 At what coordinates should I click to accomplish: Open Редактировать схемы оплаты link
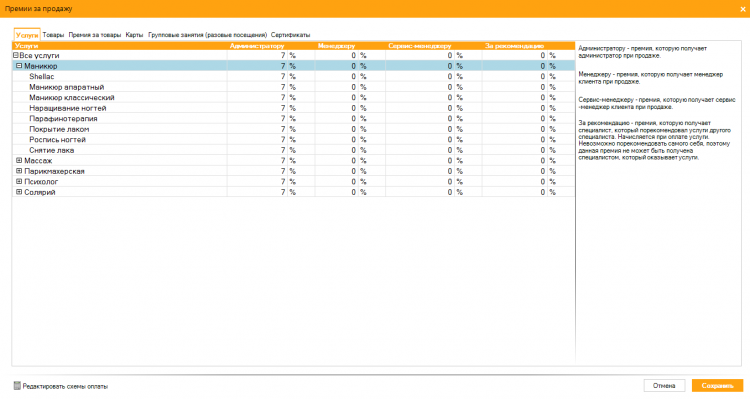pos(65,386)
